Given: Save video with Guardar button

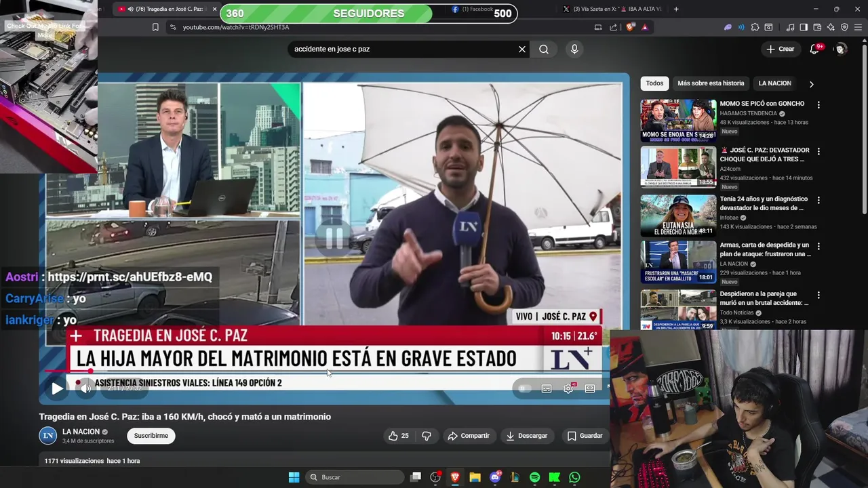Looking at the screenshot, I should [585, 436].
